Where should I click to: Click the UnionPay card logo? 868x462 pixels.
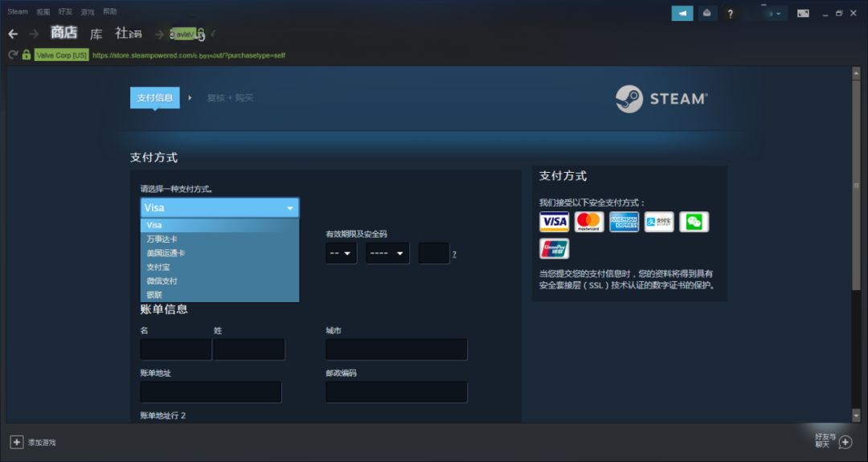pos(554,248)
